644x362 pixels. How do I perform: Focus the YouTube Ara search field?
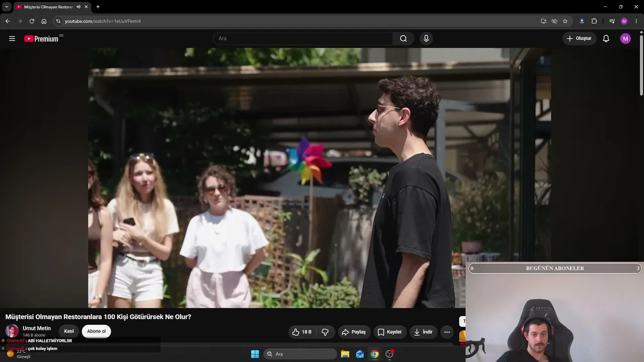click(303, 39)
